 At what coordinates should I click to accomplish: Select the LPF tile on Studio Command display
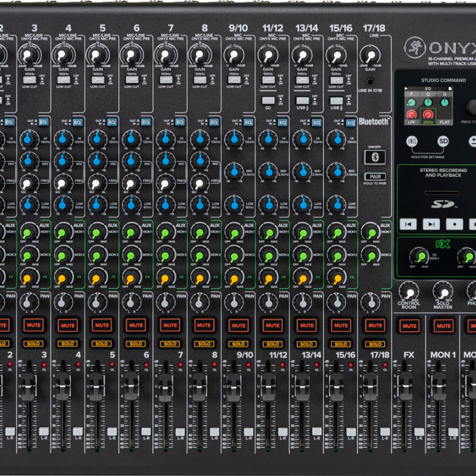pyautogui.click(x=412, y=117)
